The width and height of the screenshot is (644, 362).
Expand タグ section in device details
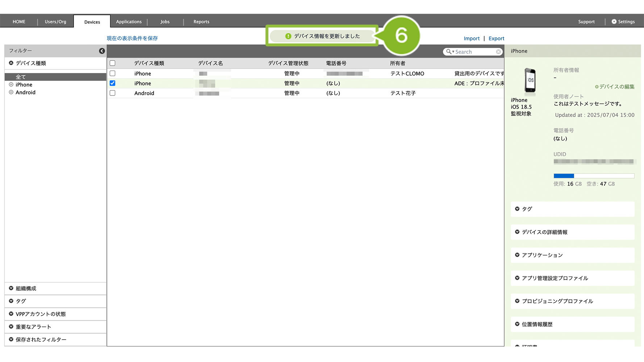(573, 209)
